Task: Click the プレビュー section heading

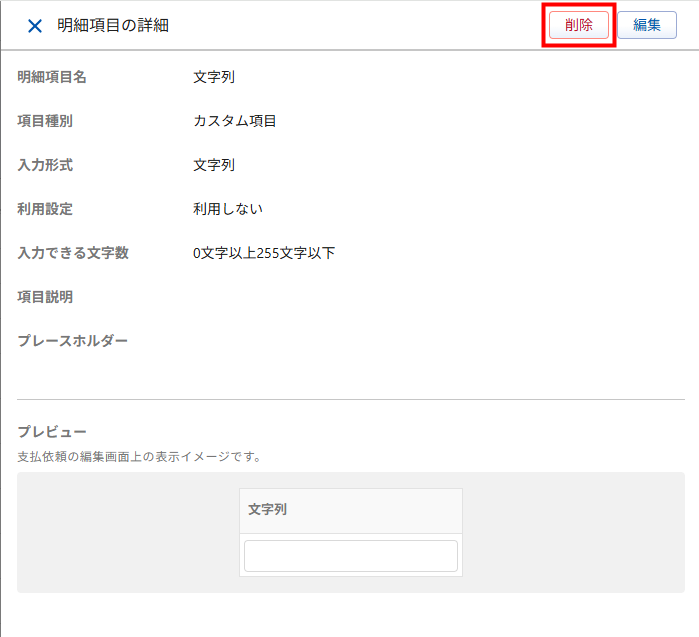Action: pos(52,432)
